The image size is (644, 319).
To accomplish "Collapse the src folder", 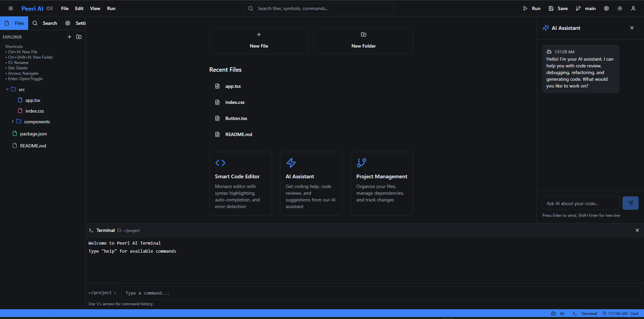I will coord(7,89).
